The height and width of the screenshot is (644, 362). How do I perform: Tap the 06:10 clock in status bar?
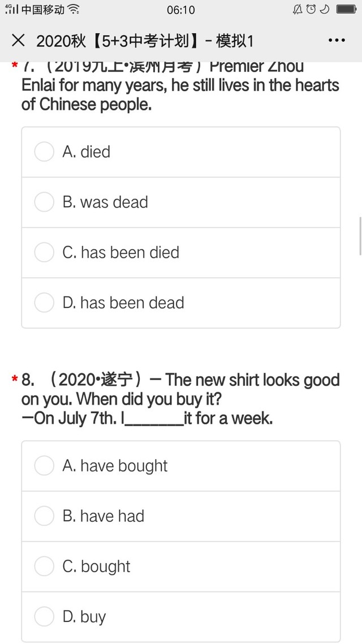pos(181,10)
